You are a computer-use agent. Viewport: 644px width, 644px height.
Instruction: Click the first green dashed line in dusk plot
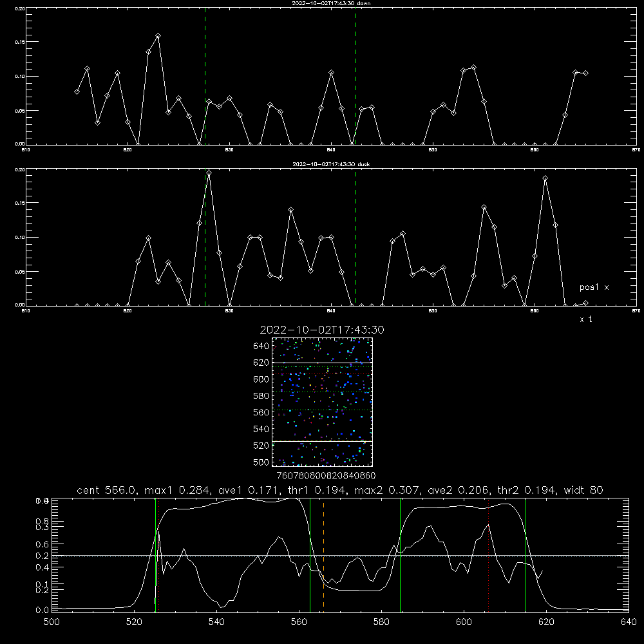point(205,238)
